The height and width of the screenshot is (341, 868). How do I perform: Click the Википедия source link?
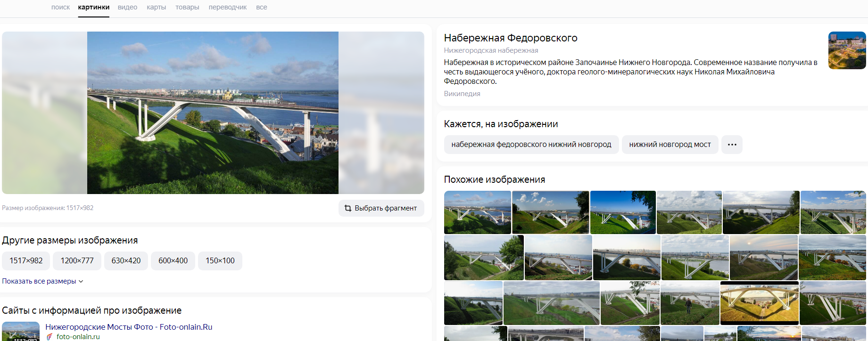[462, 94]
